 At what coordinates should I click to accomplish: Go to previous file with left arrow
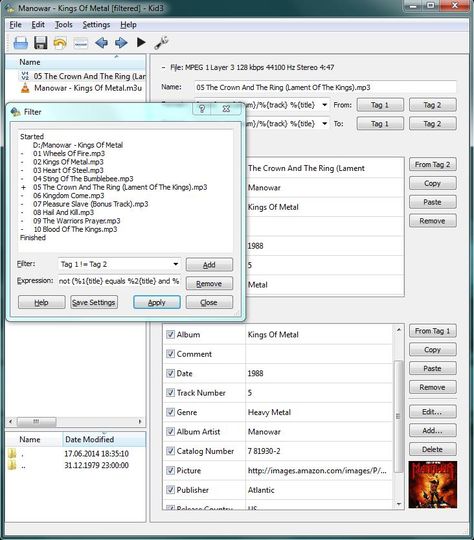point(101,43)
